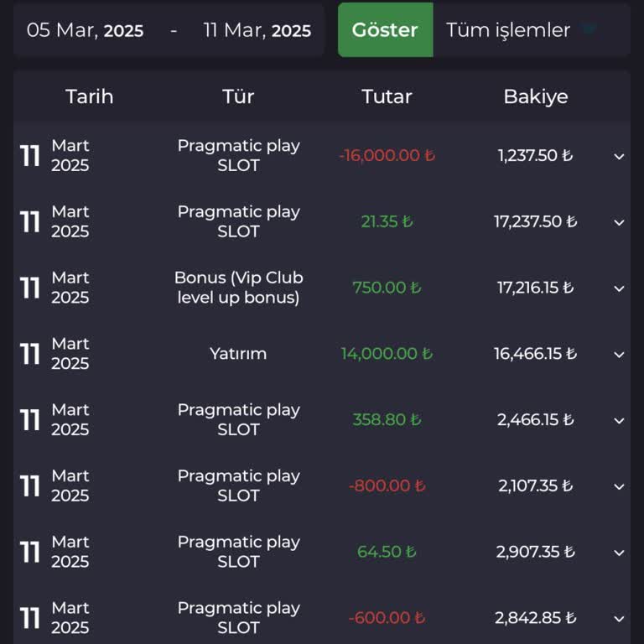Expand the 21.35 transaction row chevron
This screenshot has height=644, width=644.
[619, 222]
